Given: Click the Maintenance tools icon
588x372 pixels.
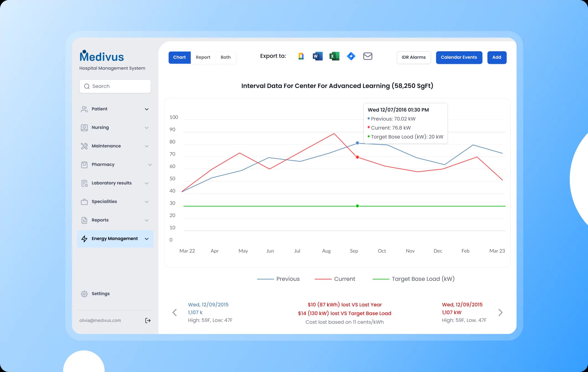Looking at the screenshot, I should [84, 146].
